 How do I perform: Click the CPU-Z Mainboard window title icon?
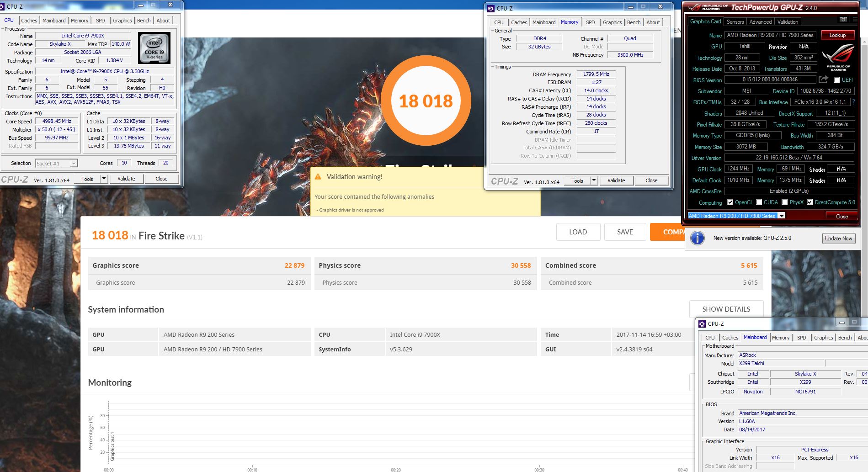[x=702, y=324]
